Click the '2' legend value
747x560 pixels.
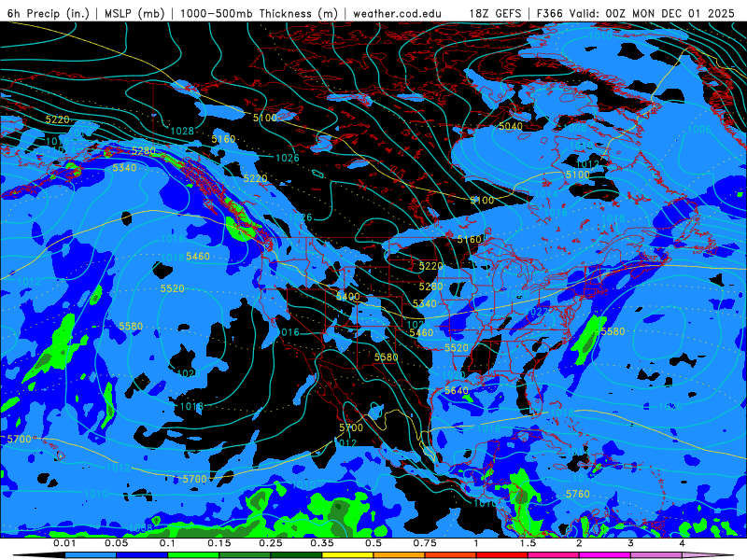579,543
